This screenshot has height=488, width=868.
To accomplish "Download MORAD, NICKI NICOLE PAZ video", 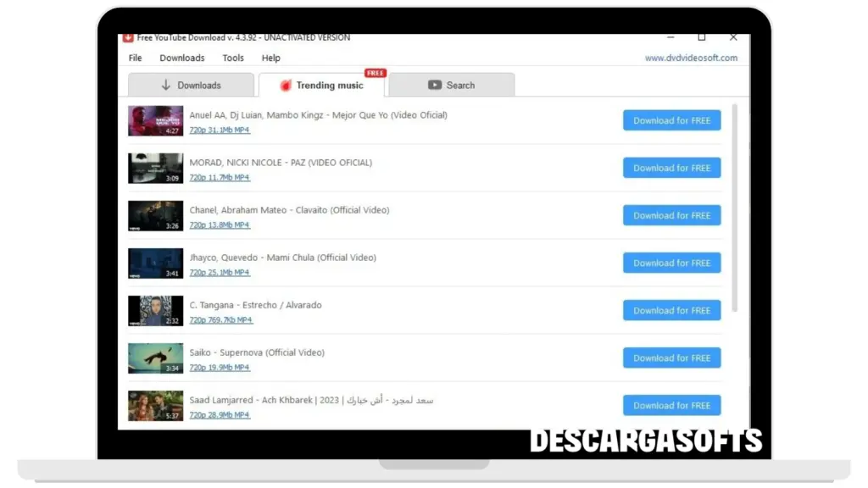I will coord(671,168).
